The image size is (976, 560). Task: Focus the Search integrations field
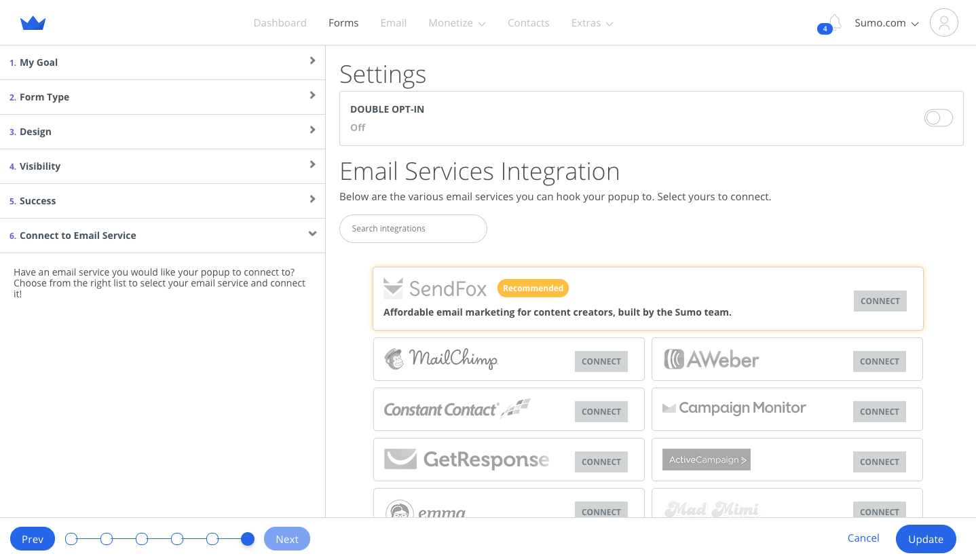pyautogui.click(x=413, y=229)
